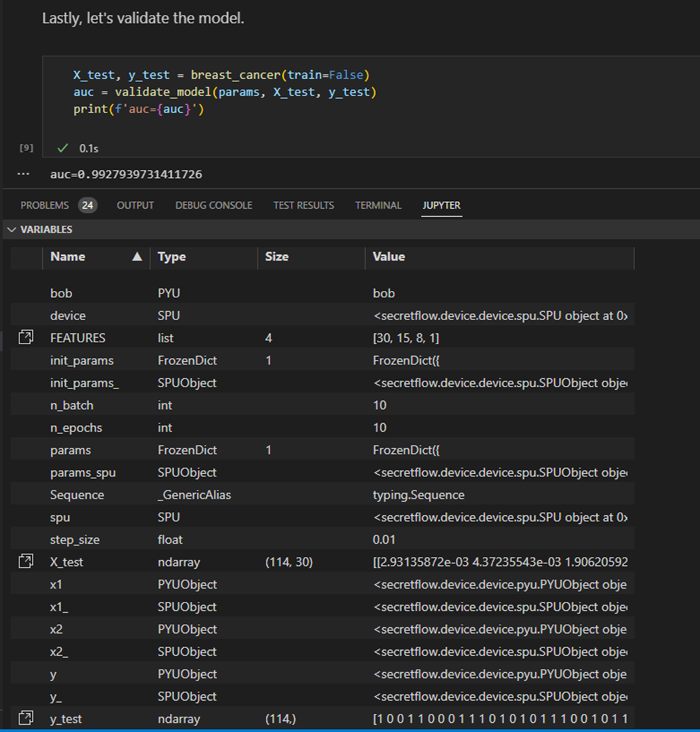Collapse the VARIABLES section
The image size is (700, 732).
pos(12,229)
